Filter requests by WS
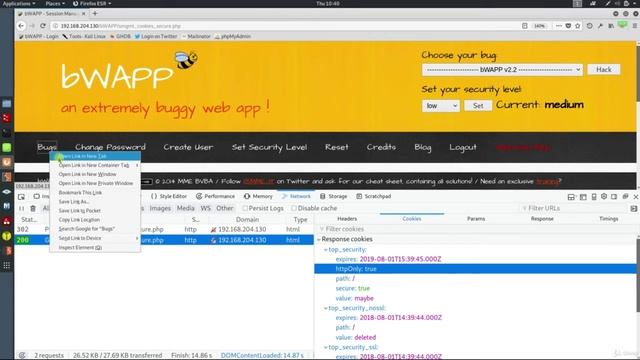This screenshot has width=640, height=360. (x=205, y=208)
